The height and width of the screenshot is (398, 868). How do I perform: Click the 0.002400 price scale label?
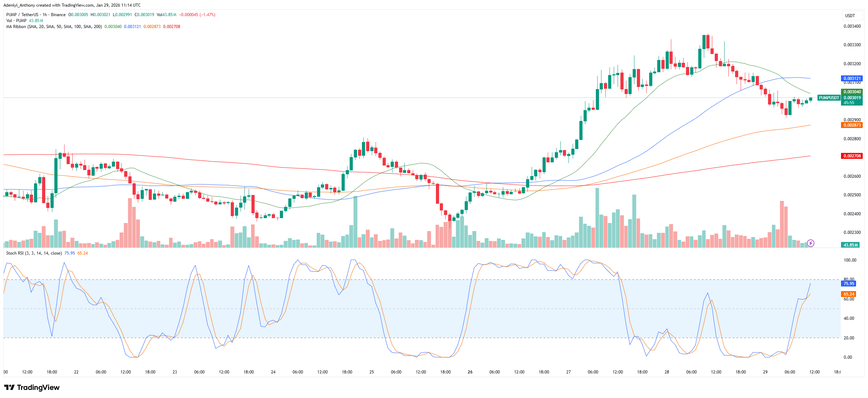point(852,214)
